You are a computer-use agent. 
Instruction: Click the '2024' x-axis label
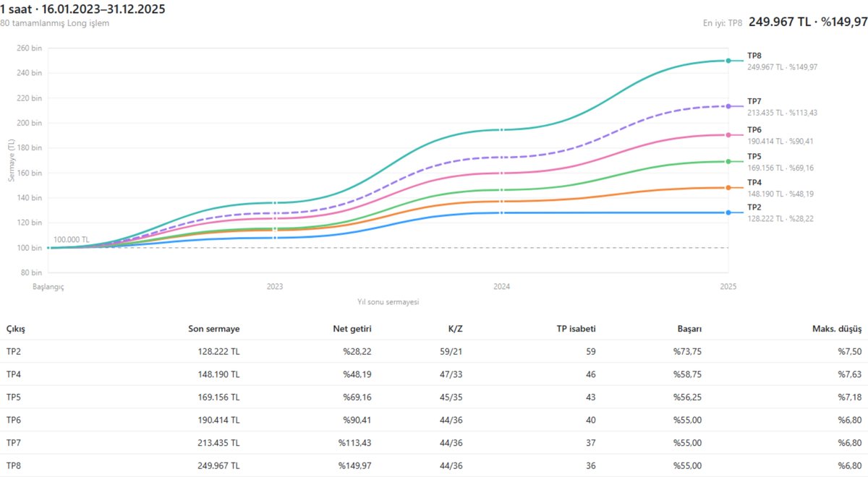(501, 286)
